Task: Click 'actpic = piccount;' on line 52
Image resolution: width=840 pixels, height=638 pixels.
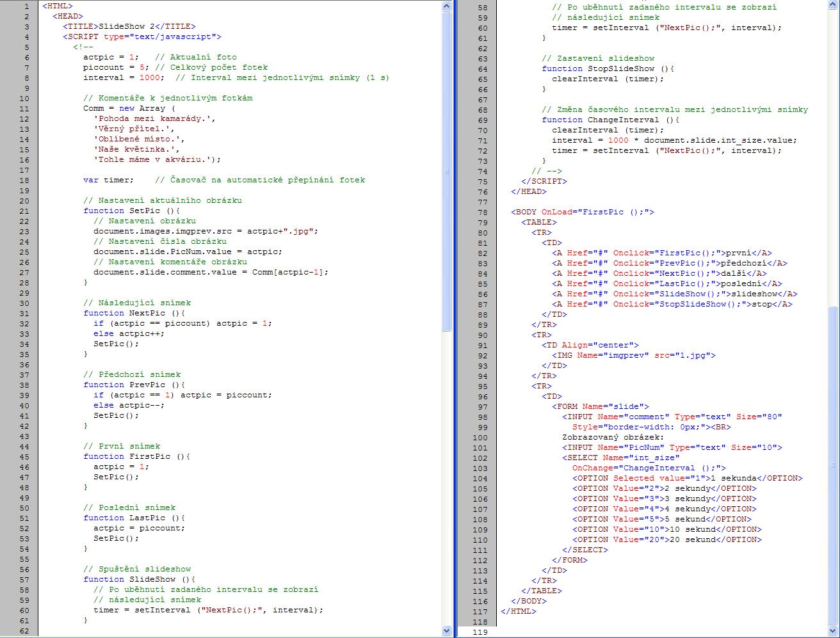Action: [x=139, y=528]
